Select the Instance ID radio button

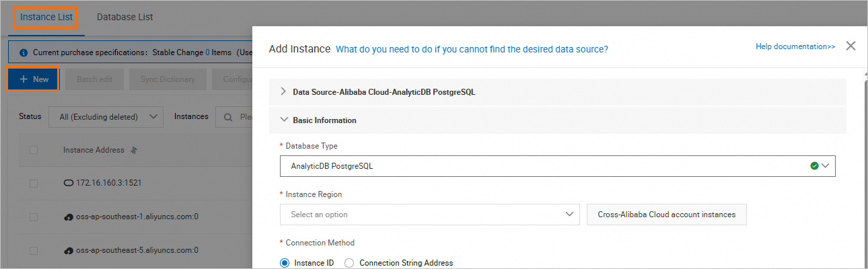(284, 263)
